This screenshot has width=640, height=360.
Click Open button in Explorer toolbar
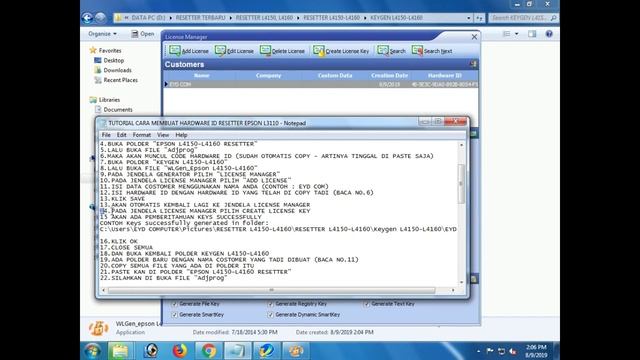point(143,34)
